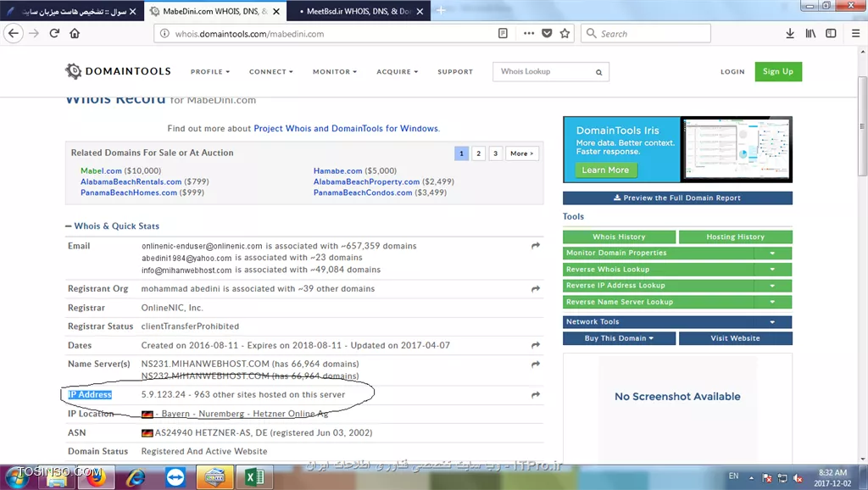Click the green Sign Up button
This screenshot has height=490, width=868.
tap(778, 71)
